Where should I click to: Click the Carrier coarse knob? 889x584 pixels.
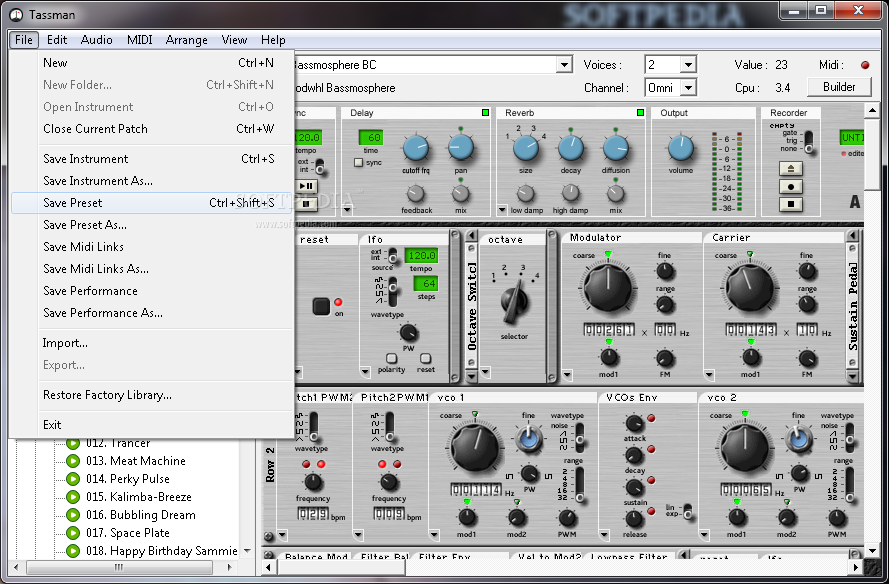coord(750,288)
